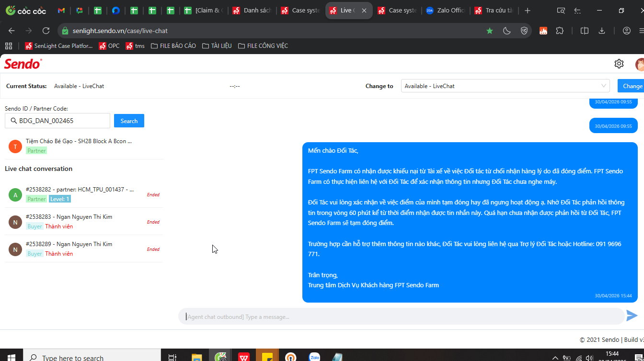Click the Sendo ID / Partner Code search field
The width and height of the screenshot is (644, 361).
(x=57, y=121)
